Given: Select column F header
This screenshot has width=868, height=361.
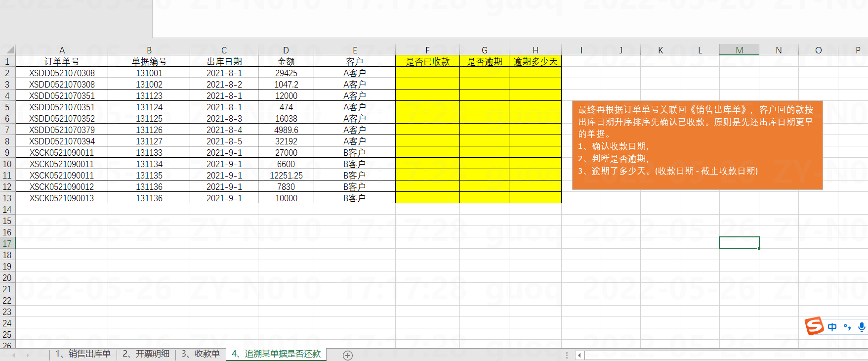Looking at the screenshot, I should [427, 50].
